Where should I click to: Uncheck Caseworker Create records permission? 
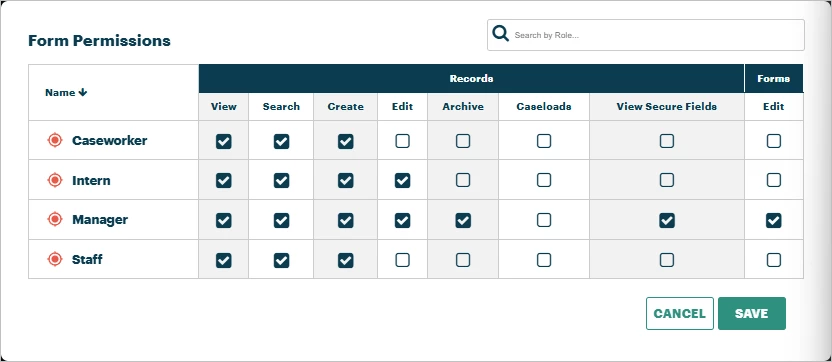coord(345,141)
